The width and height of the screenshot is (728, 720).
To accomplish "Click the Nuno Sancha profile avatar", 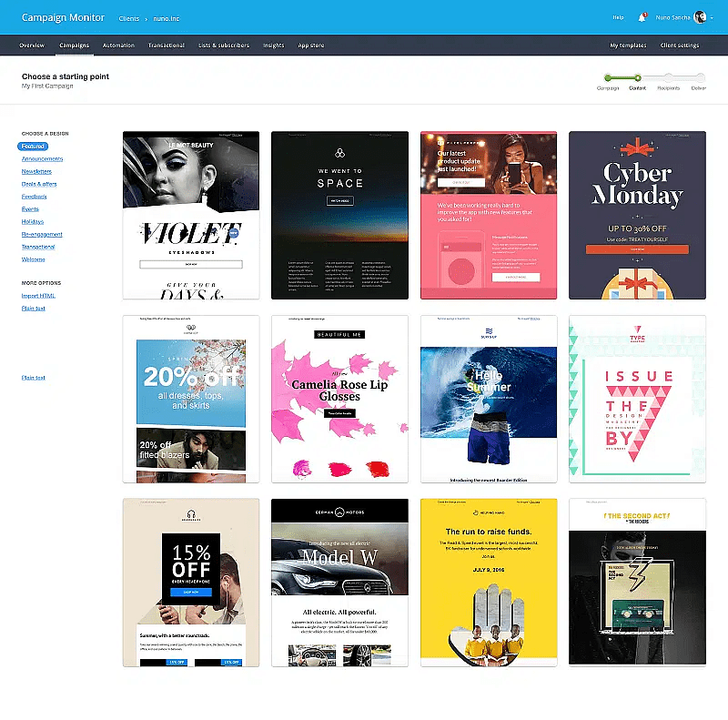I will point(700,17).
